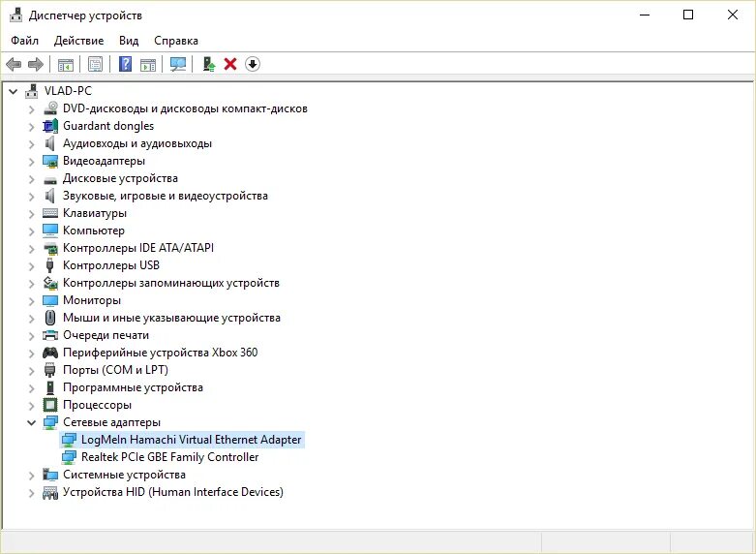This screenshot has width=756, height=554.
Task: Open the Properties sheet toolbar icon
Action: click(x=96, y=64)
